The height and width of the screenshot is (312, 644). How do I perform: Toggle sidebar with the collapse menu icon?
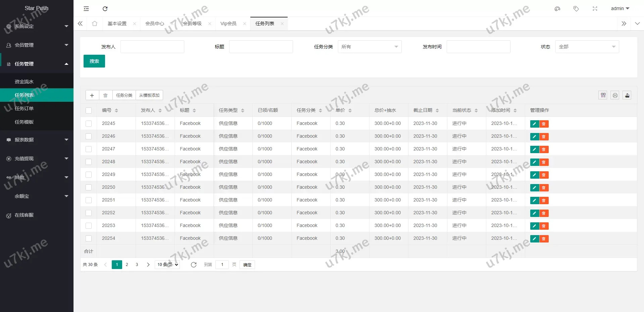tap(86, 9)
